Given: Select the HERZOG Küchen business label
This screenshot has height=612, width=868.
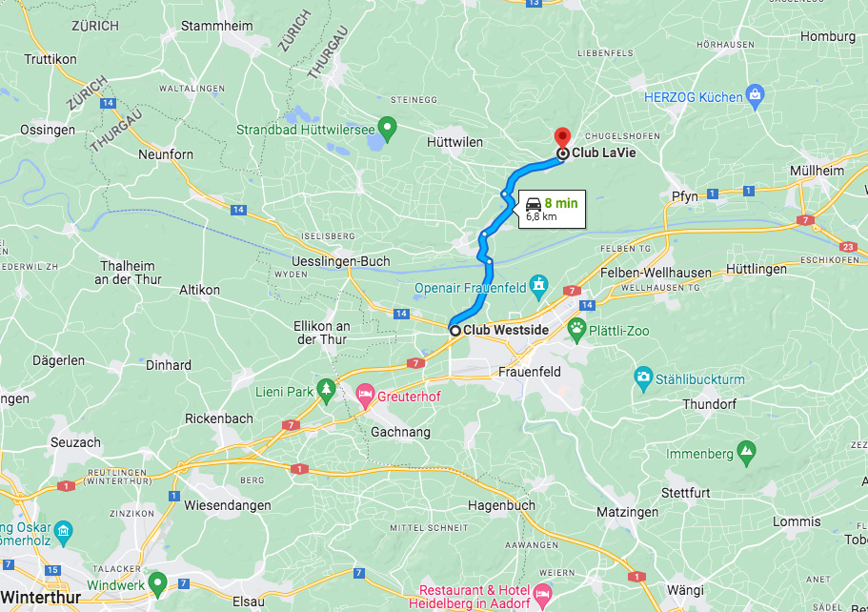Looking at the screenshot, I should click(693, 97).
